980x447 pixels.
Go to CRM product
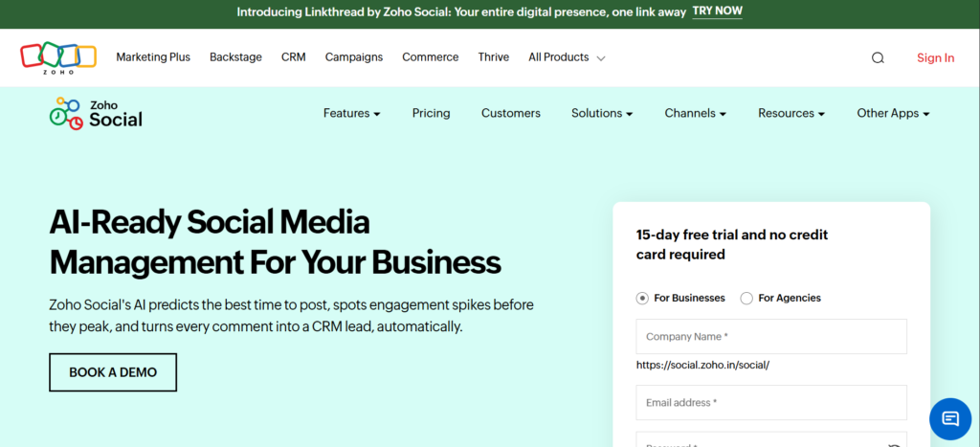293,57
